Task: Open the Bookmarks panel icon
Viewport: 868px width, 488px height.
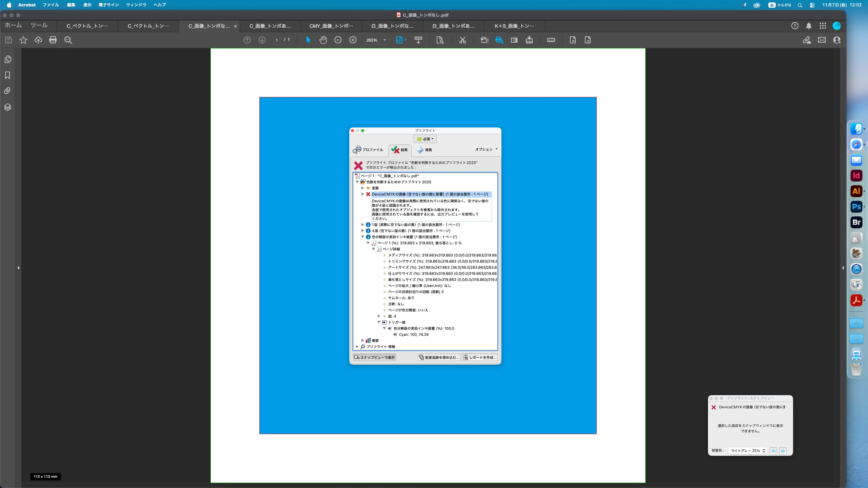Action: pos(7,75)
